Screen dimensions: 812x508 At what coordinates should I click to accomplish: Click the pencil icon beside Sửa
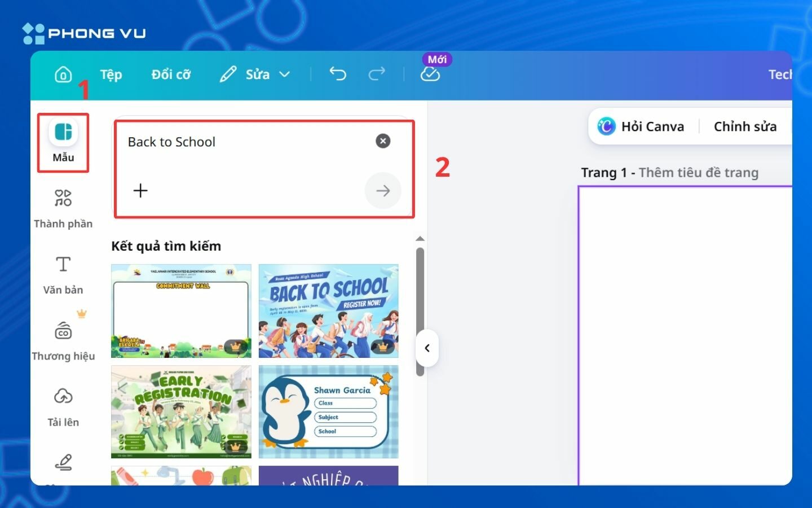point(228,75)
